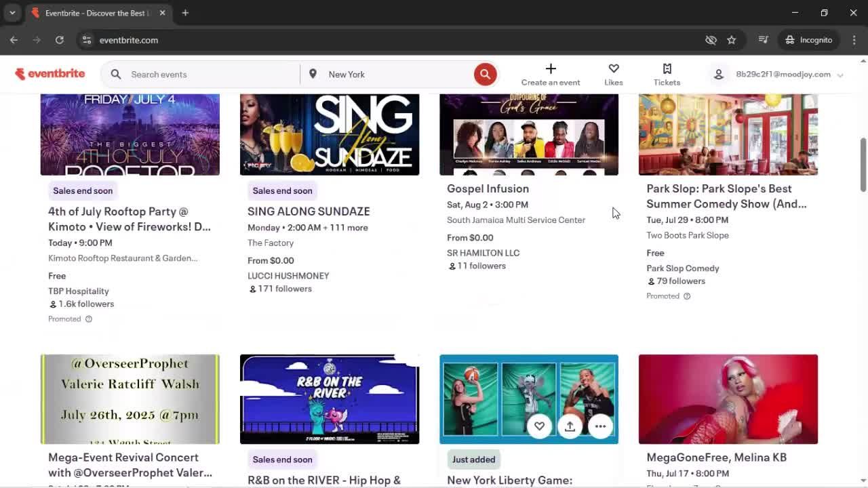Expand the account menu chevron
The width and height of the screenshot is (868, 488).
click(x=840, y=75)
